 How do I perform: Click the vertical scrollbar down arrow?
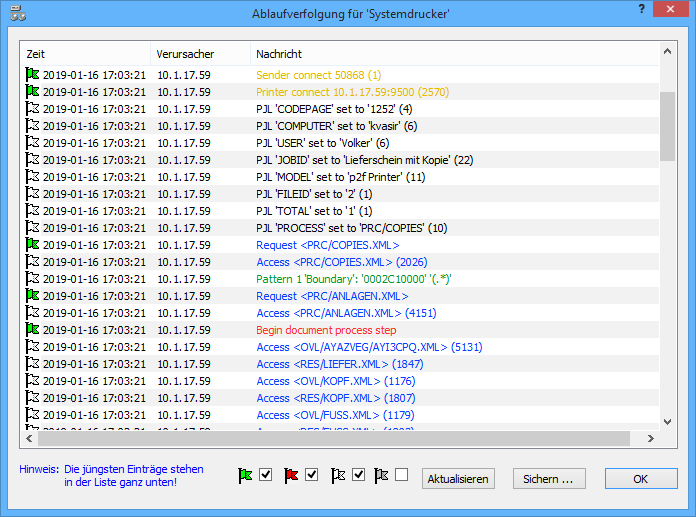(667, 422)
